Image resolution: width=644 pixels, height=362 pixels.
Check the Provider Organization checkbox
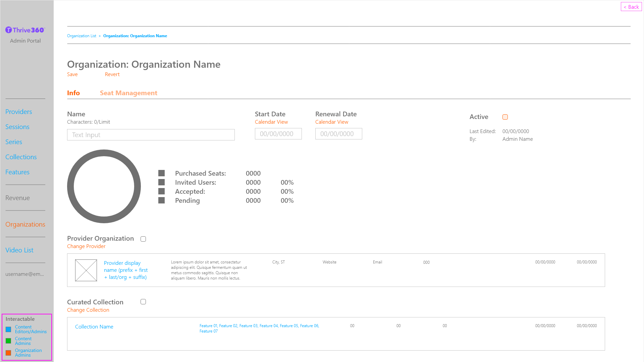click(143, 239)
